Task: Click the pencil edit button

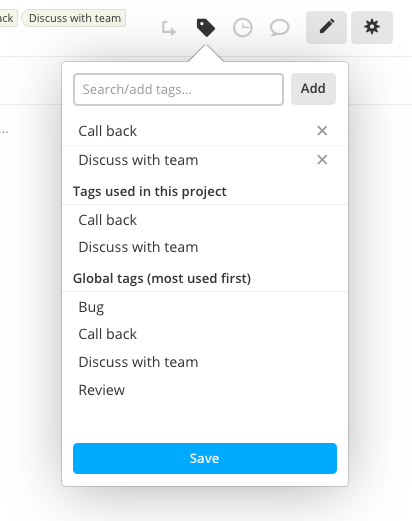Action: [x=326, y=27]
